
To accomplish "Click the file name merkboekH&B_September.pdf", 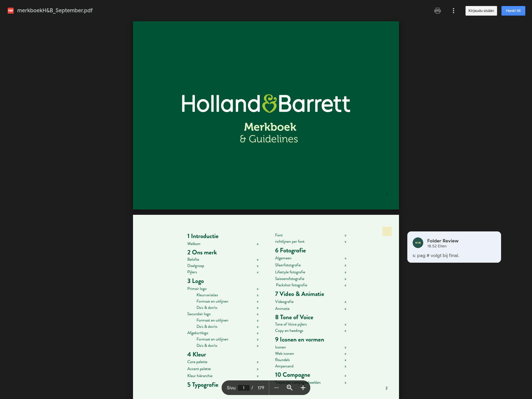I will pos(55,10).
